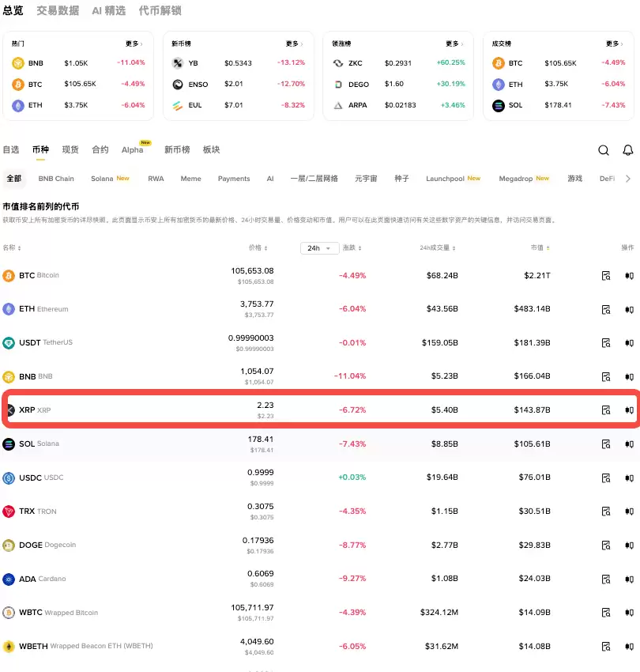Image resolution: width=640 pixels, height=672 pixels.
Task: Open the DEGO entry in the gainers card
Action: pyautogui.click(x=398, y=84)
